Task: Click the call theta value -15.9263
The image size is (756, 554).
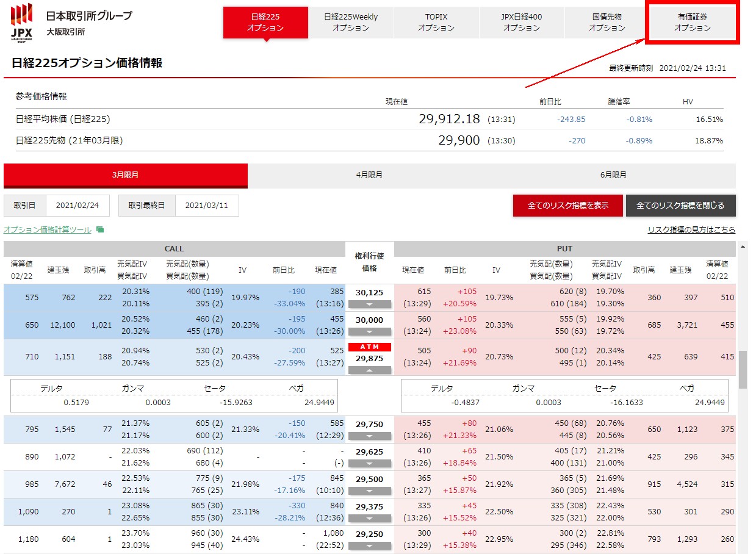Action: coord(237,403)
